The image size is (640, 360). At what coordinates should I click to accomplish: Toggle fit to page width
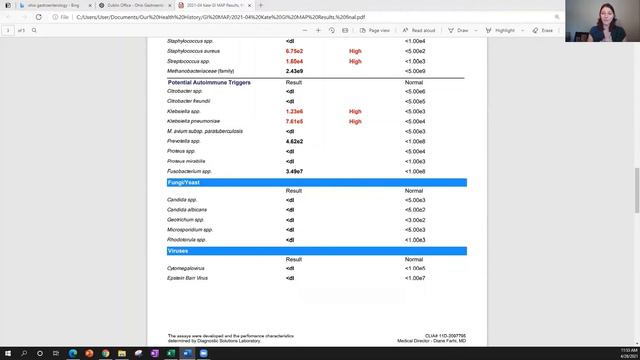345,30
